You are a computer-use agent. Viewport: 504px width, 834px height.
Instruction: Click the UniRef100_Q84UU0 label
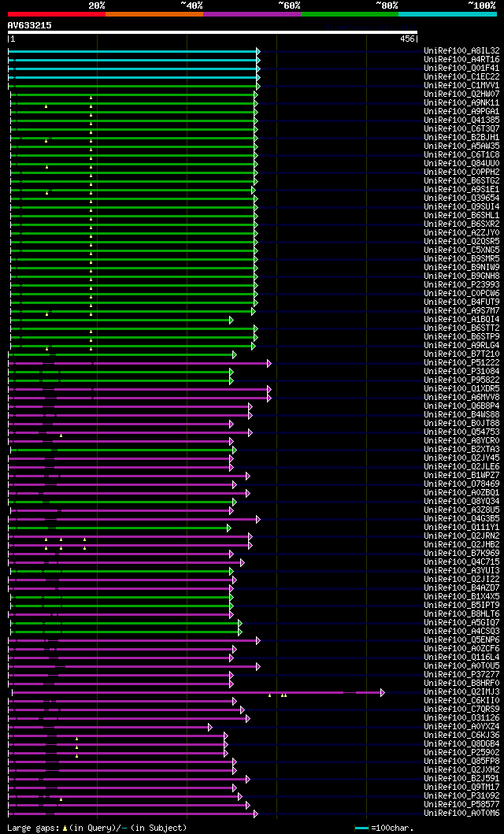[x=461, y=164]
